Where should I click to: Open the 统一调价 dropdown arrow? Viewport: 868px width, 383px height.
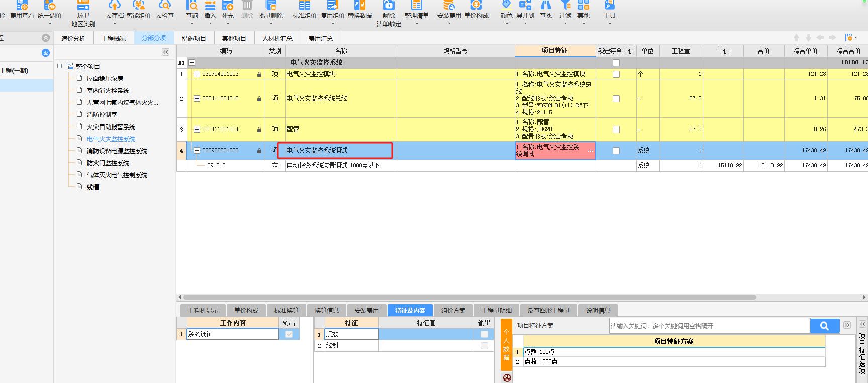pos(50,23)
